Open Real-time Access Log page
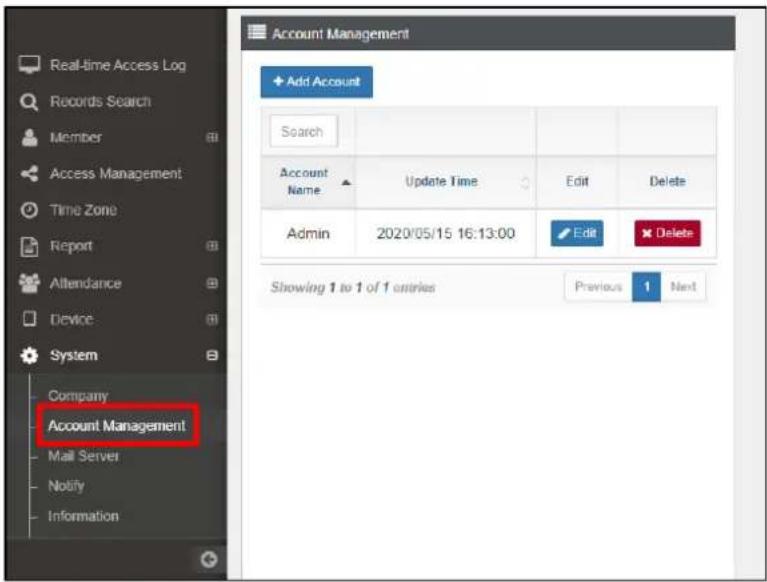The image size is (767, 582). click(x=118, y=65)
